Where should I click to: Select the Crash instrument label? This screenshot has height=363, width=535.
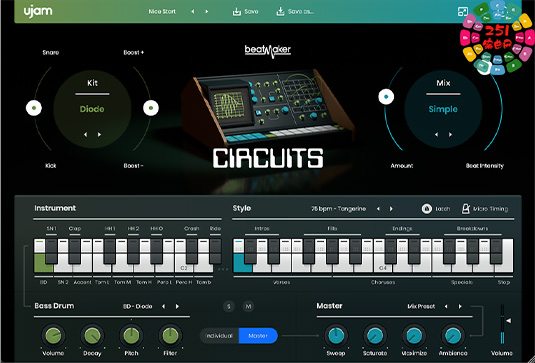pos(191,229)
